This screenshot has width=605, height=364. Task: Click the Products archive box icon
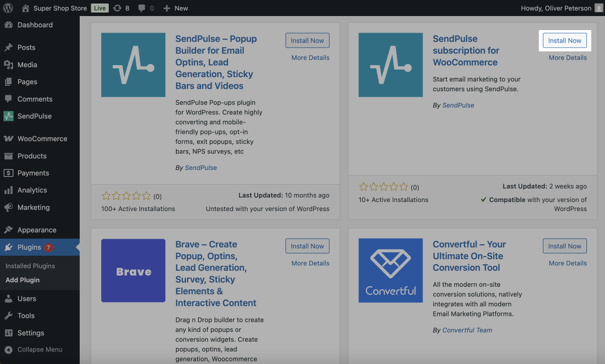[9, 156]
